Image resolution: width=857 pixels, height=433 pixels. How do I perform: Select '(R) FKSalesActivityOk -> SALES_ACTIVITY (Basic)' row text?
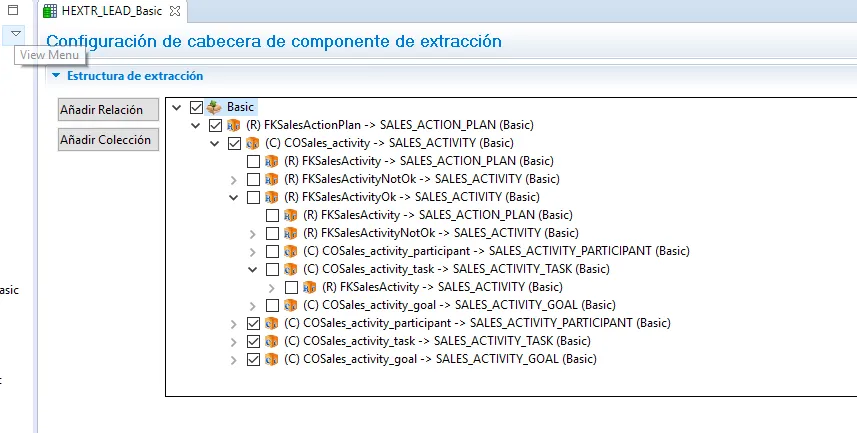coord(412,196)
